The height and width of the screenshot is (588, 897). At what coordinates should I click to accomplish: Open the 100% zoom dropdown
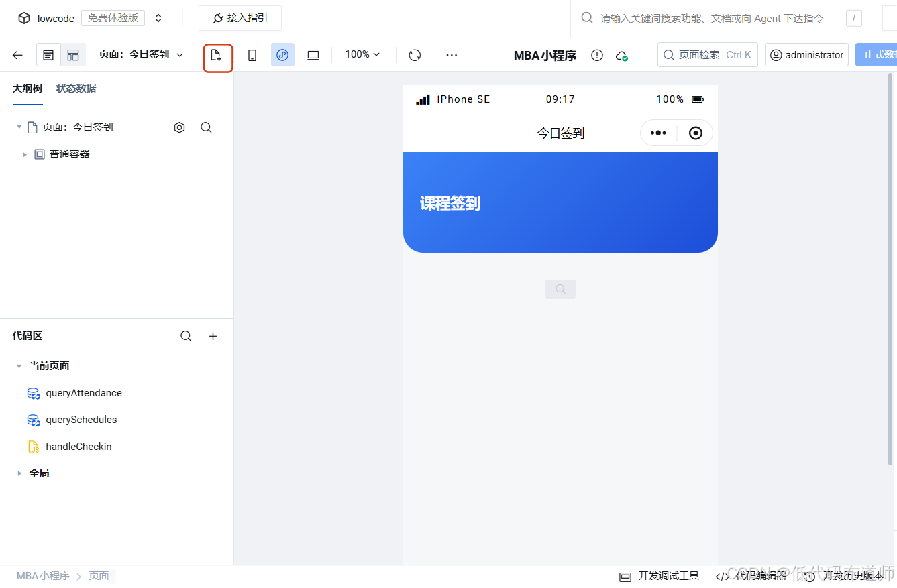(x=362, y=54)
